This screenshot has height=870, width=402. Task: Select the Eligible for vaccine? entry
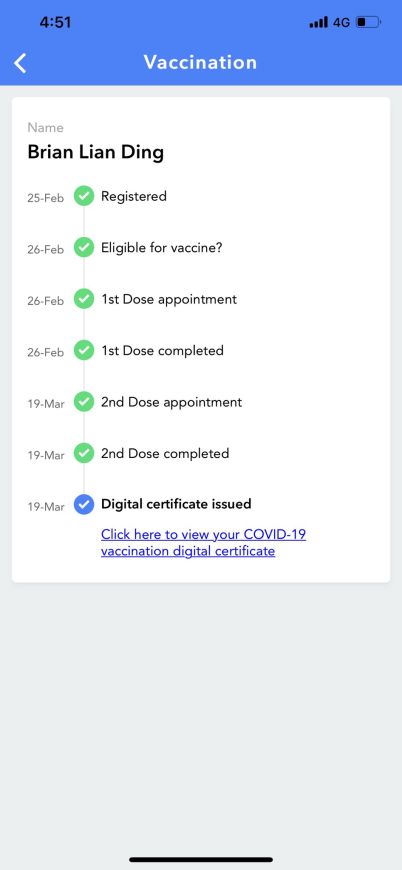click(x=161, y=248)
